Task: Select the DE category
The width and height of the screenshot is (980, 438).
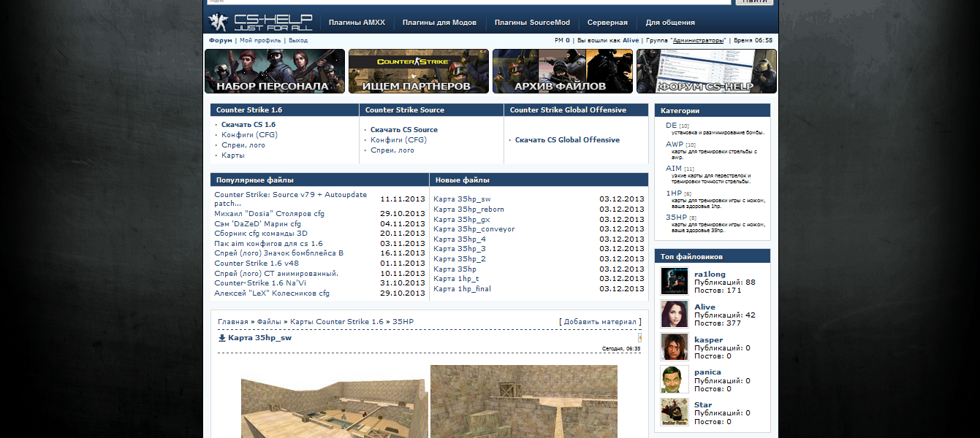Action: tap(672, 126)
